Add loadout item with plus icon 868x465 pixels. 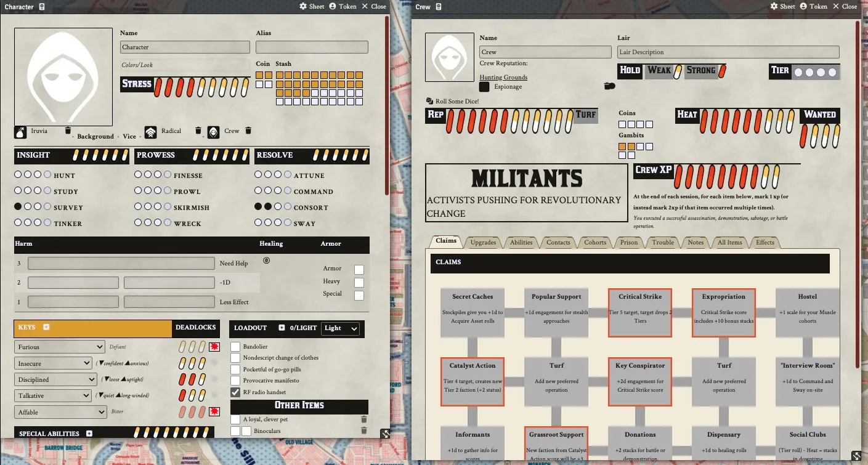click(282, 328)
